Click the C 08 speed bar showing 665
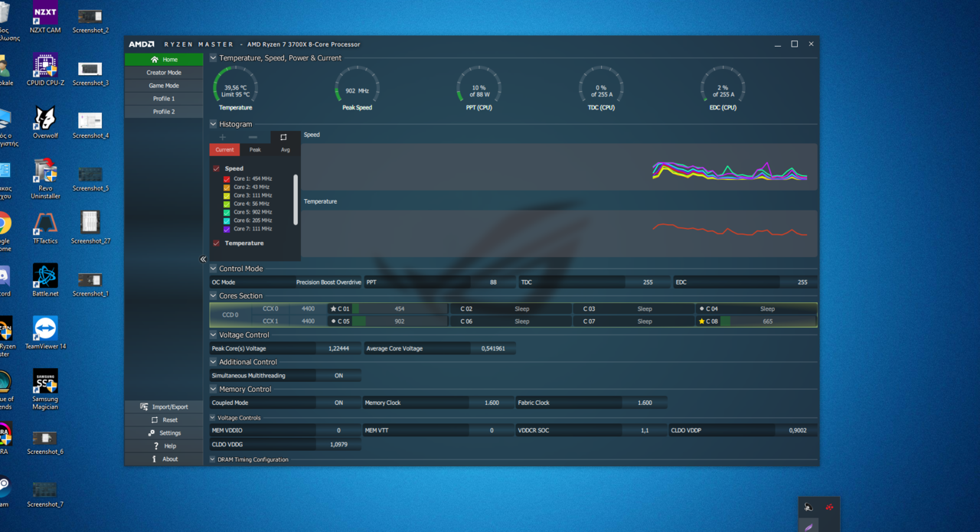This screenshot has height=532, width=980. point(768,321)
